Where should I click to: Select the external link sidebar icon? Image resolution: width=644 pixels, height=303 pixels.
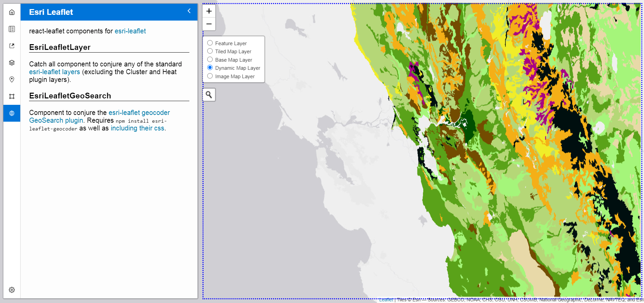click(12, 46)
